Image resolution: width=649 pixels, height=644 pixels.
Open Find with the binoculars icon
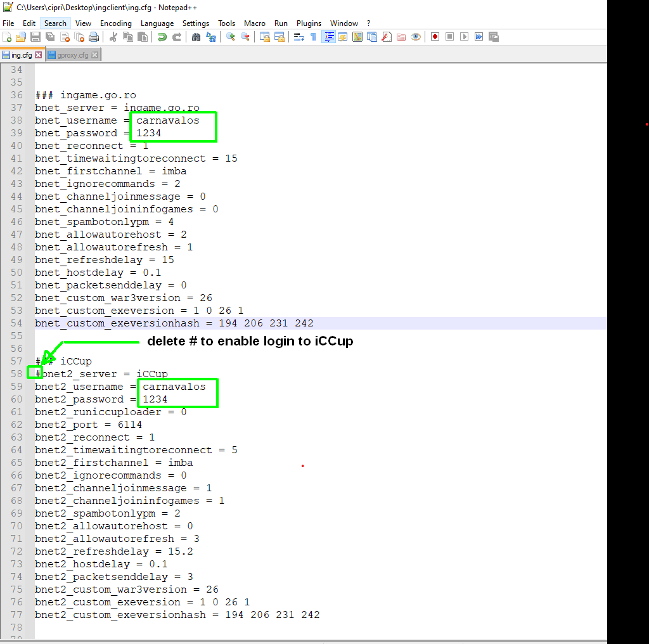[196, 37]
